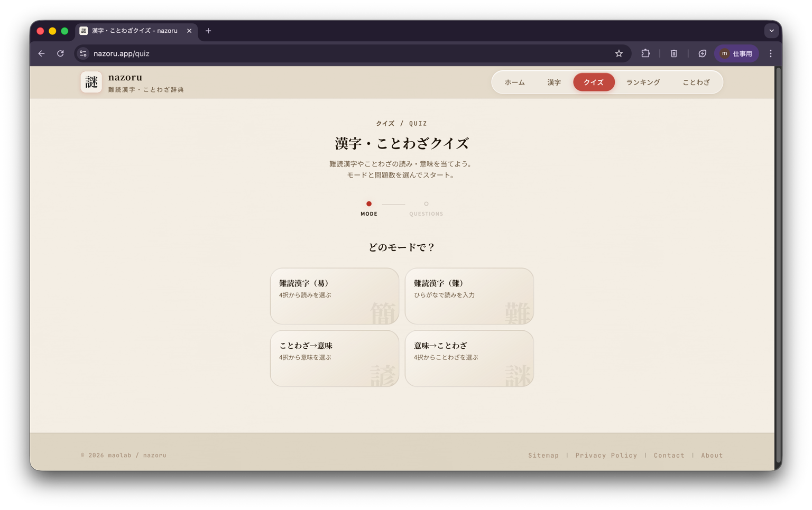Minimize the browser with the yellow button
The width and height of the screenshot is (812, 510).
(x=52, y=31)
